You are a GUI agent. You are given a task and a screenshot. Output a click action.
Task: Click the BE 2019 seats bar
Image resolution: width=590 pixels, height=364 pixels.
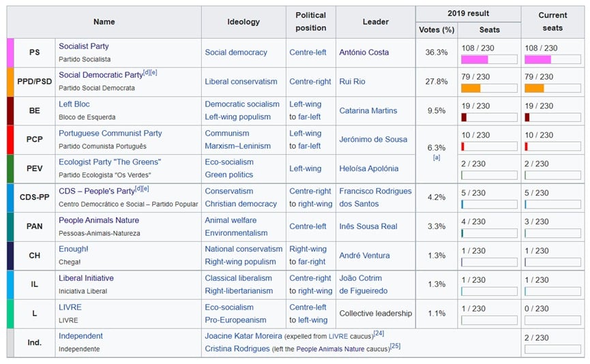[x=489, y=117]
